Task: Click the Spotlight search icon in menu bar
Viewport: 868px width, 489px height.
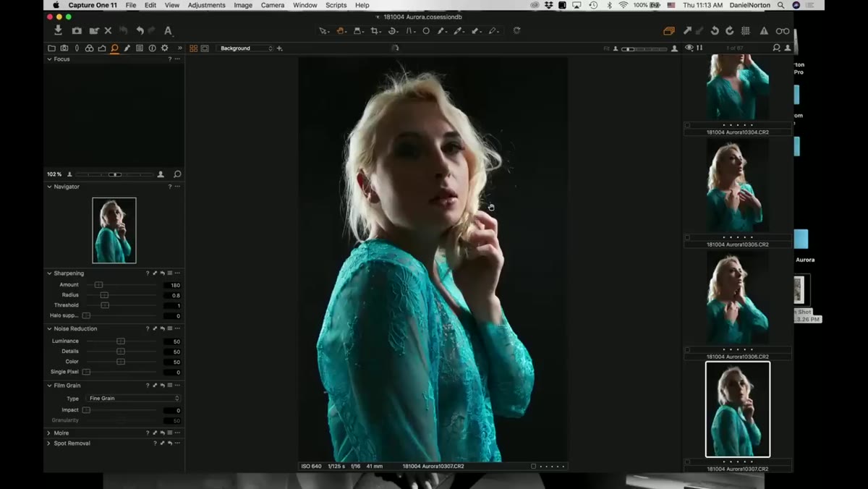Action: tap(780, 5)
